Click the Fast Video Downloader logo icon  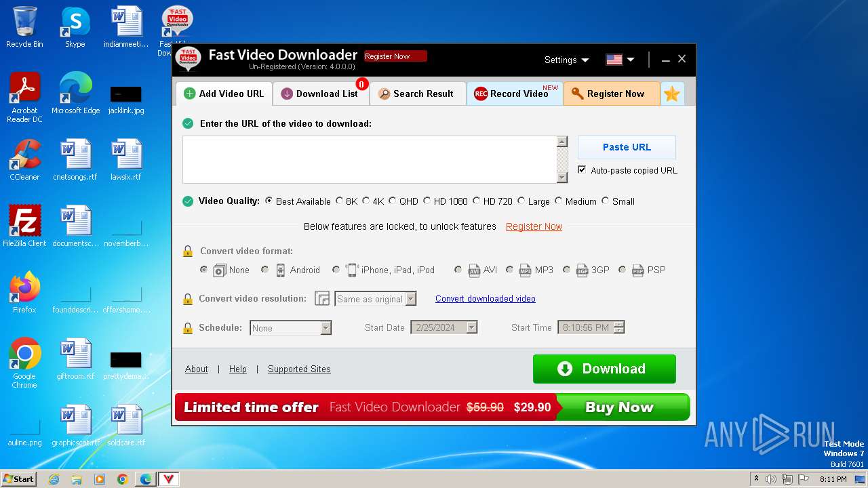[x=188, y=60]
